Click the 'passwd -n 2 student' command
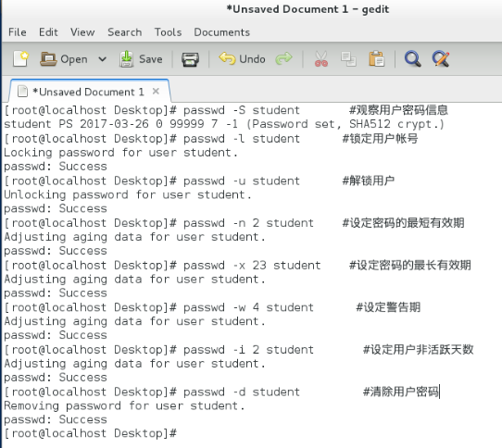 coord(248,223)
